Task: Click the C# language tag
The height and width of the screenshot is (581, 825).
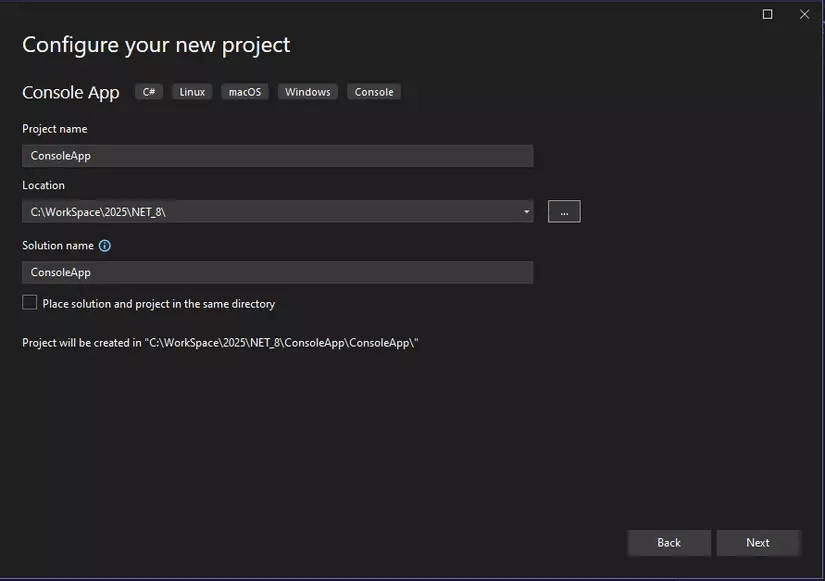Action: click(149, 92)
